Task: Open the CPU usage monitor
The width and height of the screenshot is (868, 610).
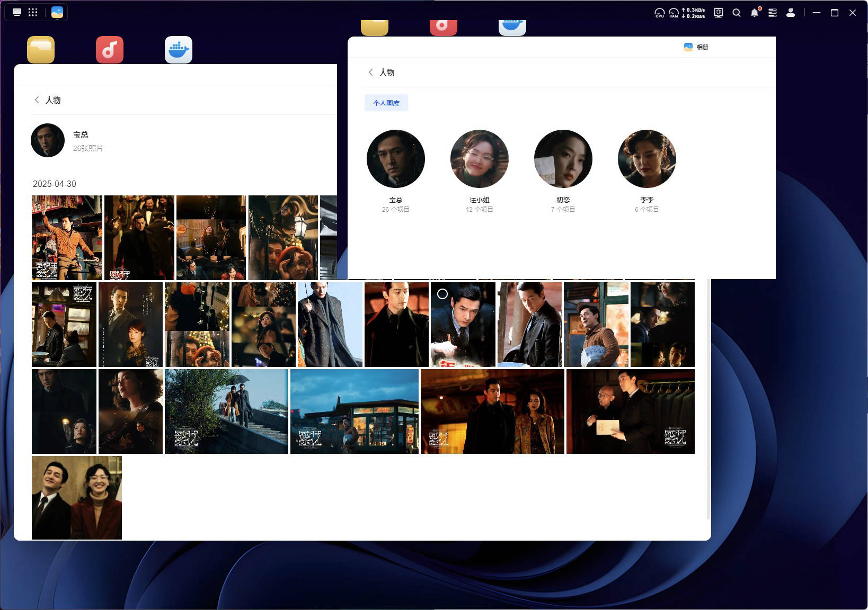Action: click(x=659, y=13)
